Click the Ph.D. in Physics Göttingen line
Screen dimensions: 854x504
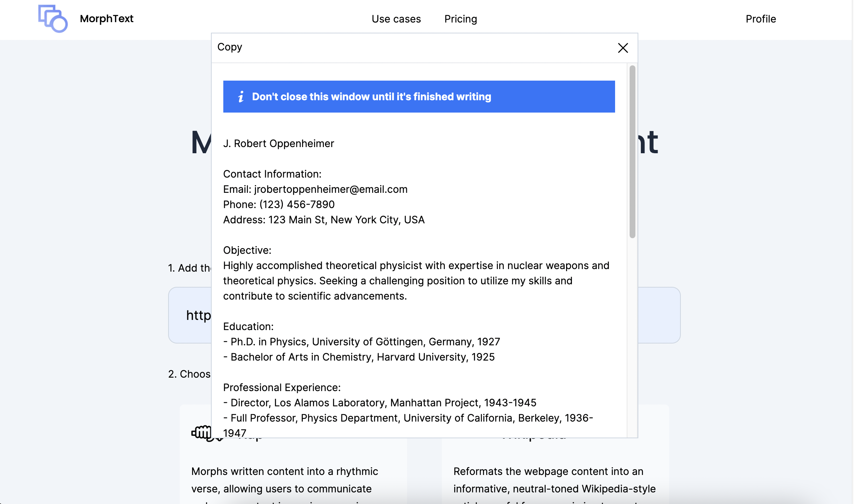click(362, 342)
